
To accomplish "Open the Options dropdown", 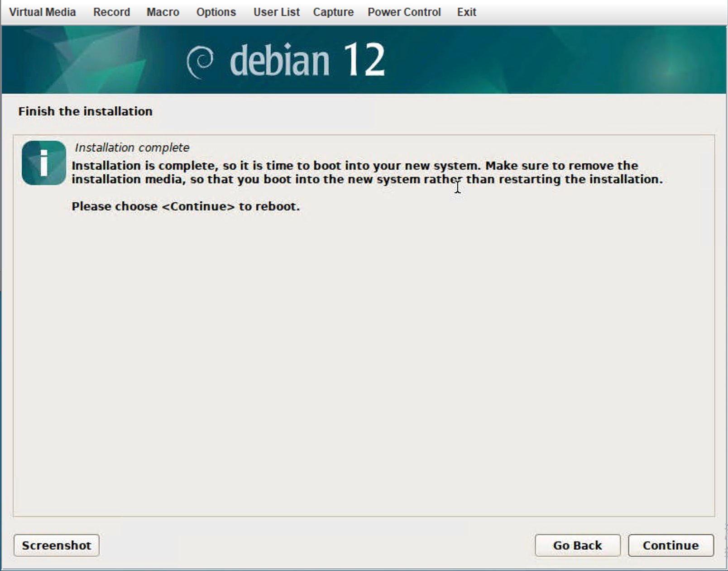I will pyautogui.click(x=216, y=12).
